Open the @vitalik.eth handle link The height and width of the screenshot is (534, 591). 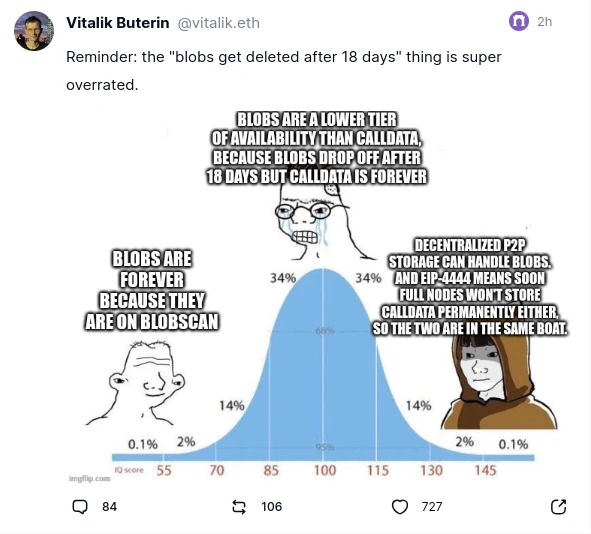pos(218,23)
